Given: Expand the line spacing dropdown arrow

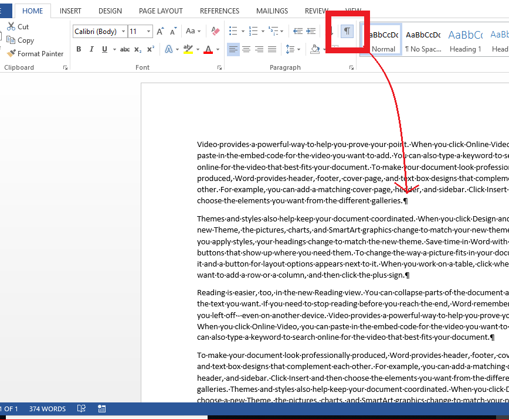Looking at the screenshot, I should coord(298,49).
